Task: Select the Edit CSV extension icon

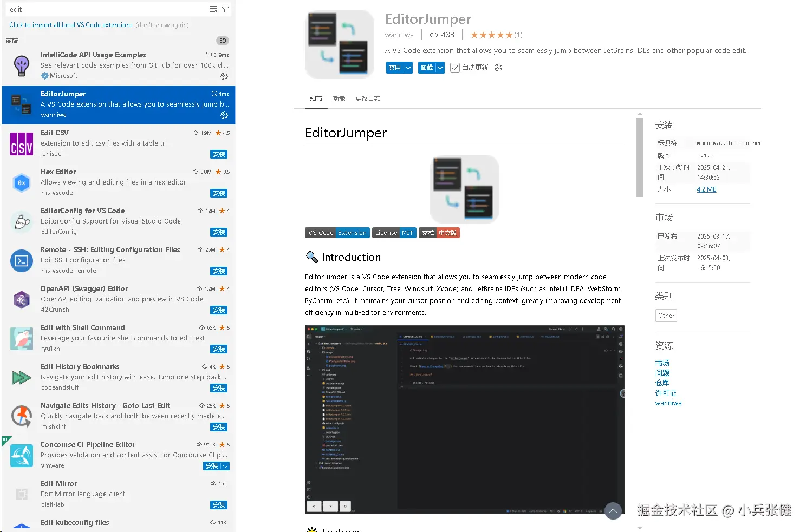Action: coord(22,144)
